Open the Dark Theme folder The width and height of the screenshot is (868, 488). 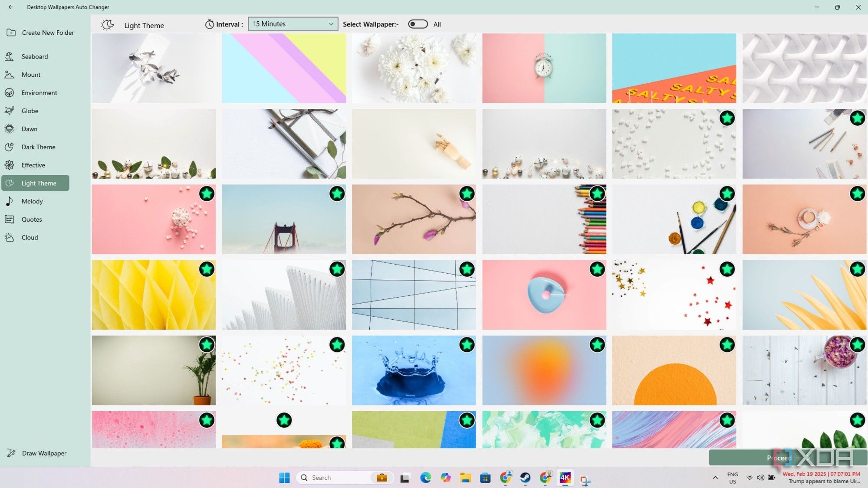(38, 147)
